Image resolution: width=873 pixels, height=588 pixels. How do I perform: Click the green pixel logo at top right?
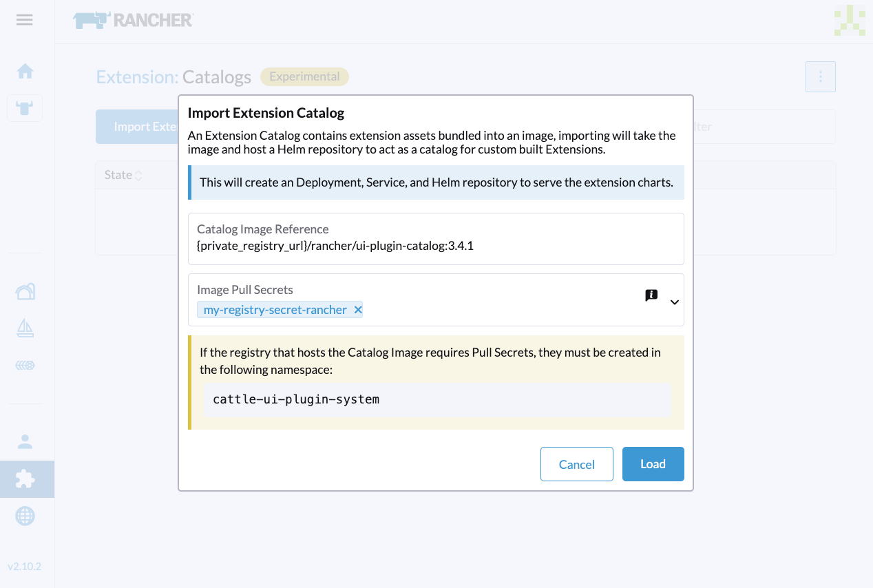850,21
